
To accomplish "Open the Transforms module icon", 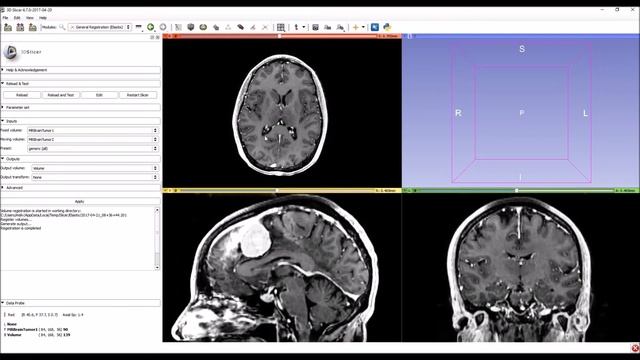I will click(x=216, y=27).
